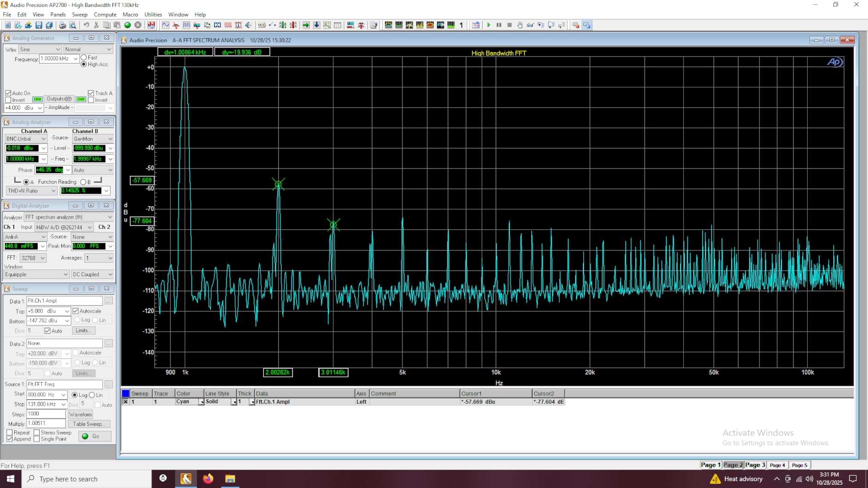Toggle the Append checkbox

[10, 439]
